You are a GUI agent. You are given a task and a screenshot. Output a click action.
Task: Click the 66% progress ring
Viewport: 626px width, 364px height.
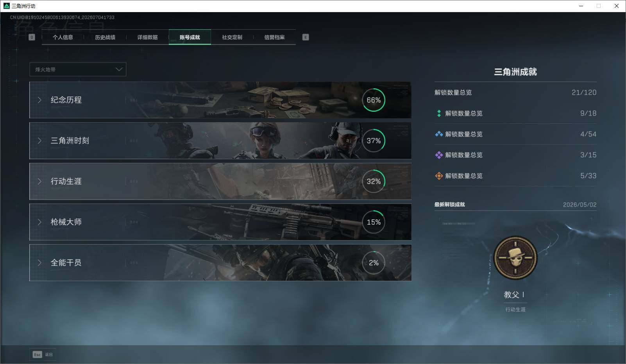(x=374, y=100)
